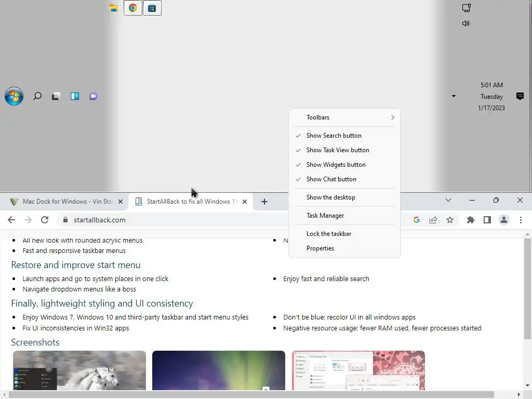Click the white horses screenshot thumbnail
The image size is (532, 399).
pyautogui.click(x=79, y=370)
